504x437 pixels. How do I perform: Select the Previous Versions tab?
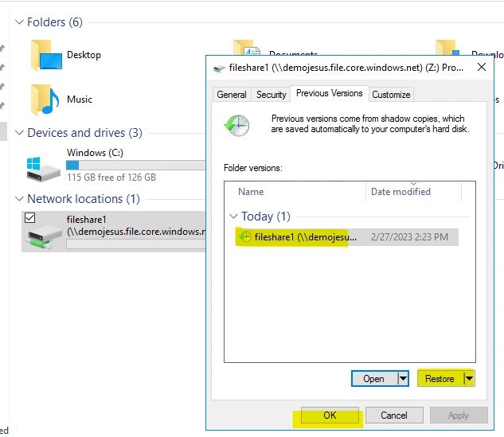coord(330,93)
